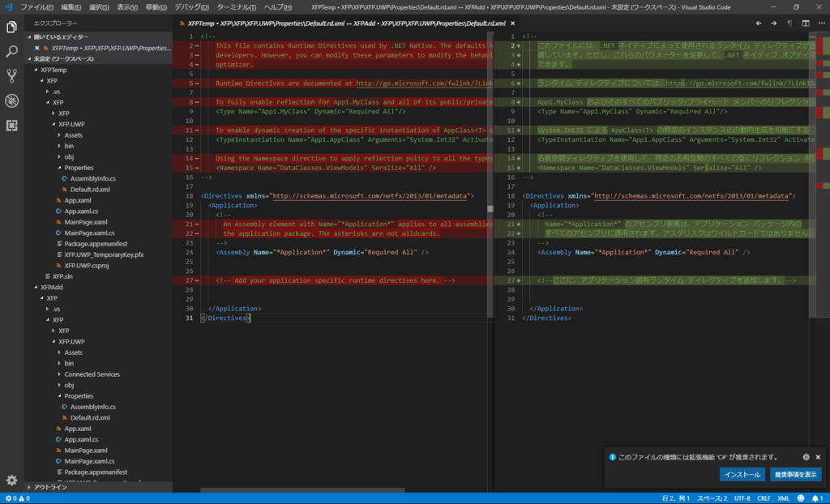Open the ファイル menu
The height and width of the screenshot is (504, 830).
36,7
